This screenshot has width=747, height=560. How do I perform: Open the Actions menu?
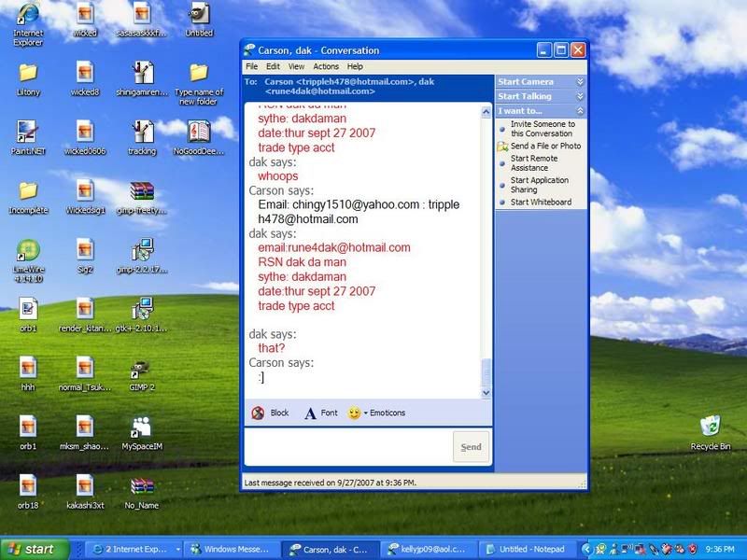pos(326,66)
